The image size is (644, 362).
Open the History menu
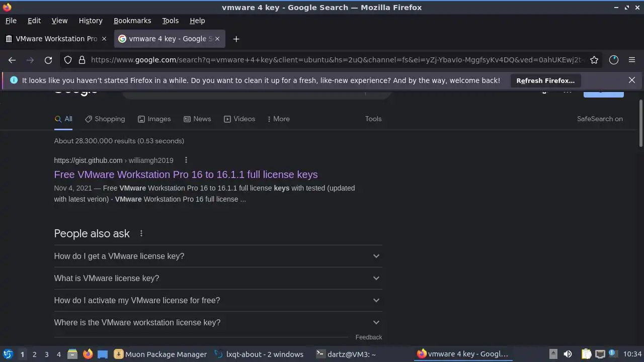[x=91, y=21]
